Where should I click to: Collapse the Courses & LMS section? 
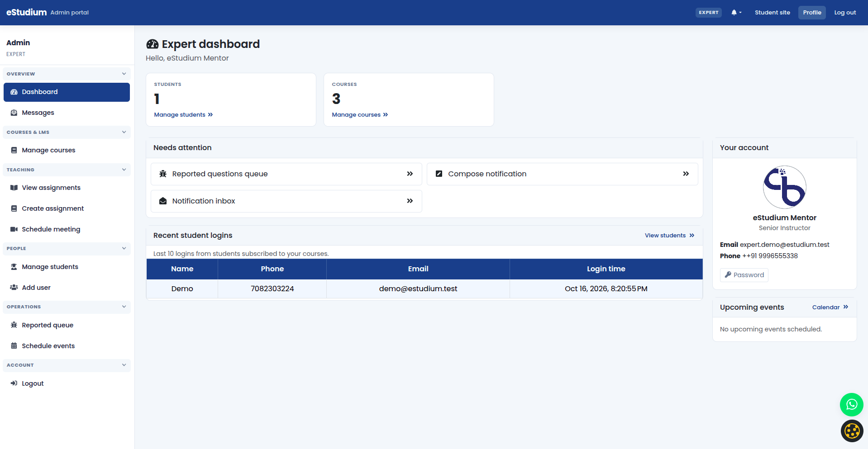coord(67,132)
